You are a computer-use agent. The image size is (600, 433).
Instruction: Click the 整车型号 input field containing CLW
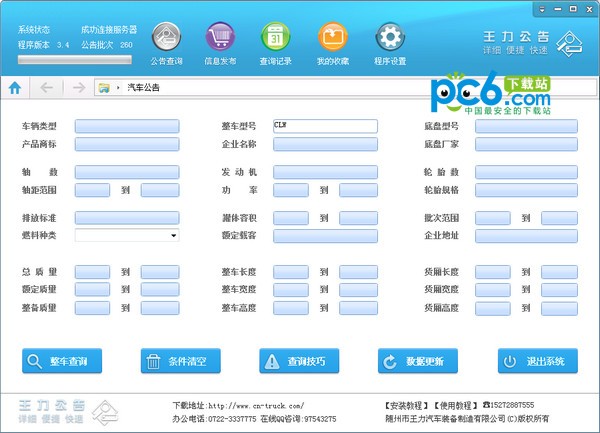(325, 126)
